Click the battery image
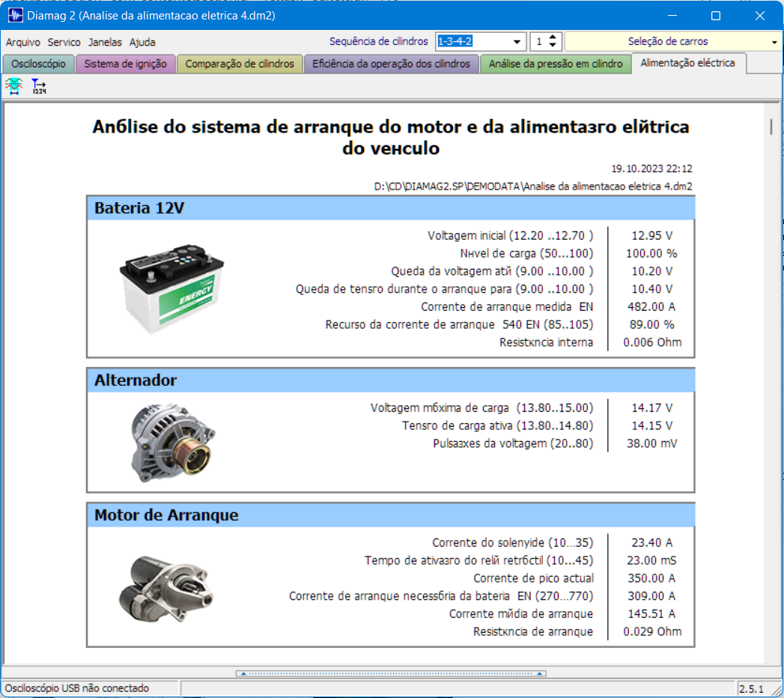784x698 pixels. (x=171, y=288)
